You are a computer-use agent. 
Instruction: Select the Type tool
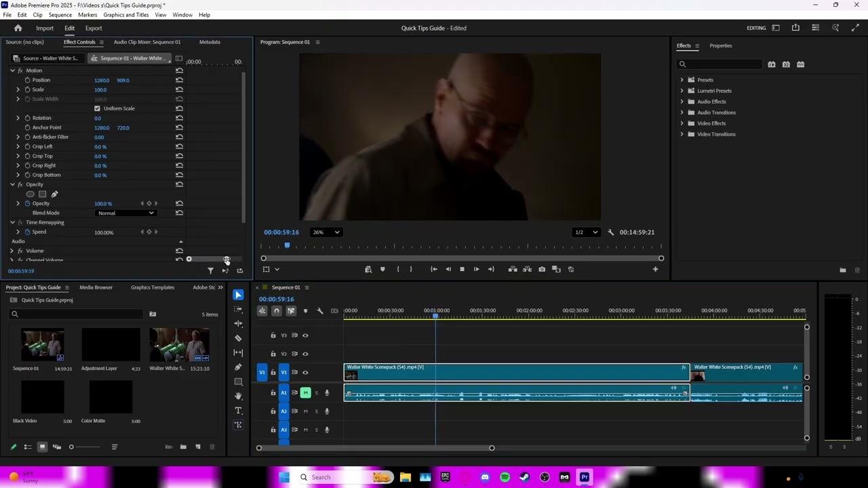(x=238, y=411)
